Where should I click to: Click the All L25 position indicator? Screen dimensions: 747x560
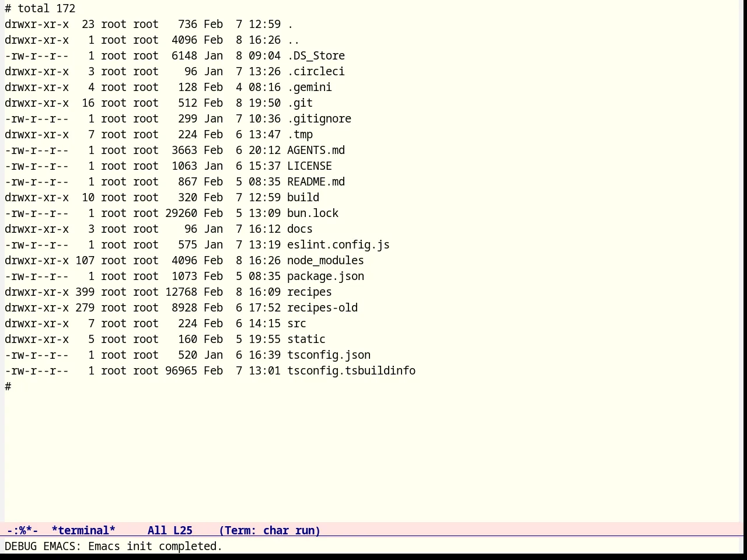170,530
